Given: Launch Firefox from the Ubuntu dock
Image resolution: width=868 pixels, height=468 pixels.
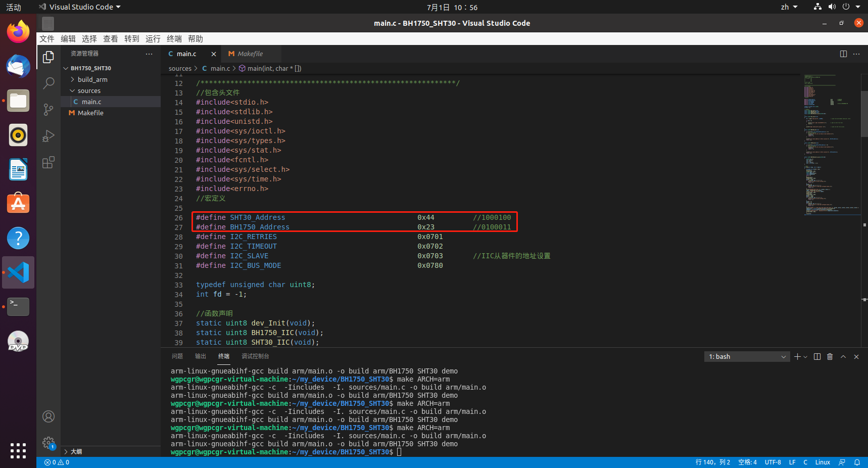Looking at the screenshot, I should coord(18,32).
